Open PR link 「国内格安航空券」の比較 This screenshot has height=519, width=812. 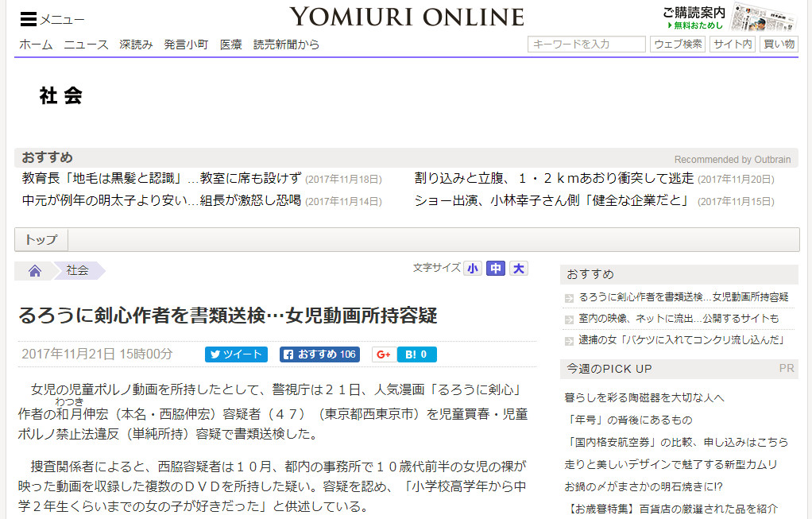point(677,443)
